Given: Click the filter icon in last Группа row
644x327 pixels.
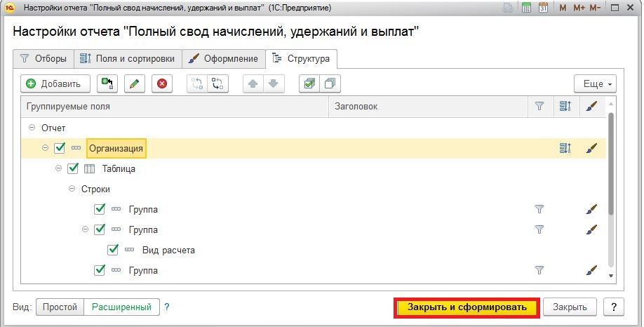Looking at the screenshot, I should click(539, 270).
